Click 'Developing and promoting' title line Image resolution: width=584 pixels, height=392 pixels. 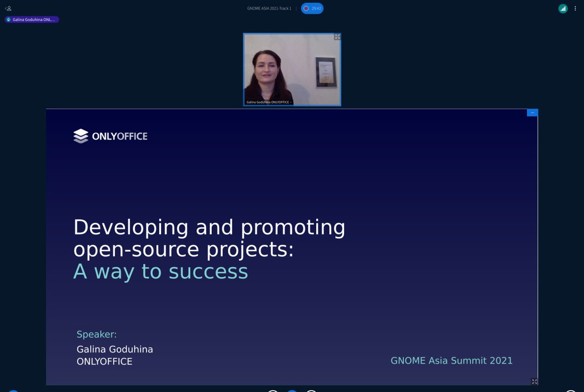pos(209,228)
